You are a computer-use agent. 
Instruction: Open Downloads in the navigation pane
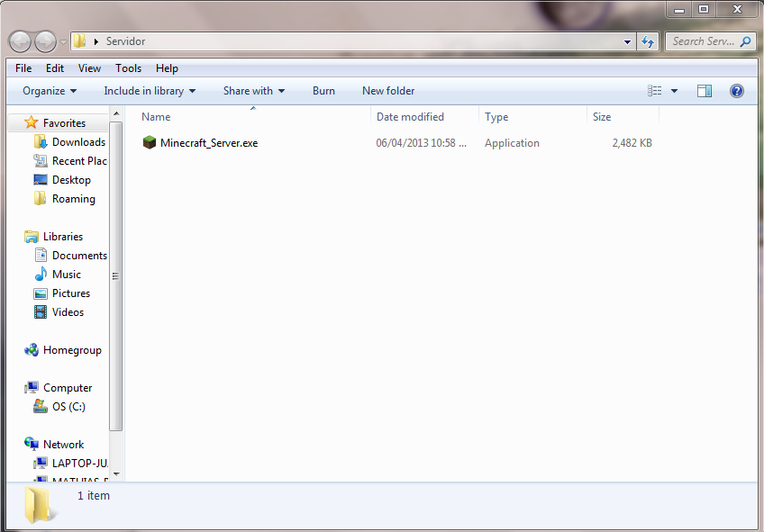click(x=78, y=142)
